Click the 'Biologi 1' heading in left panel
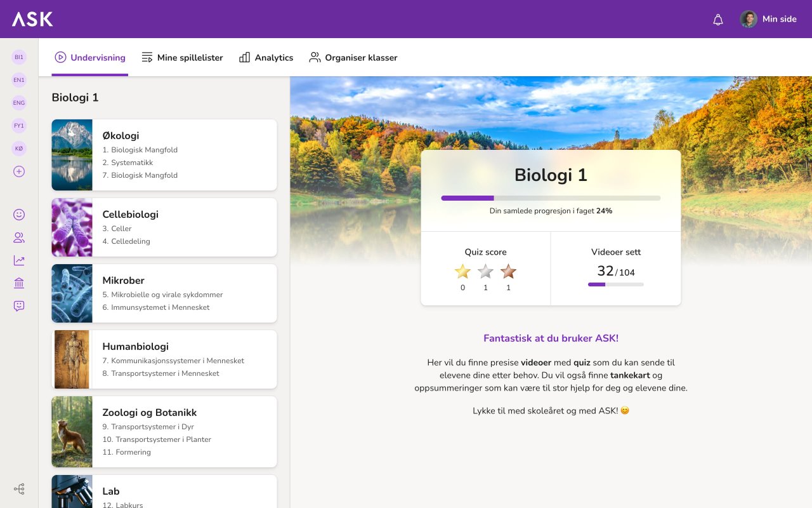 [x=75, y=97]
